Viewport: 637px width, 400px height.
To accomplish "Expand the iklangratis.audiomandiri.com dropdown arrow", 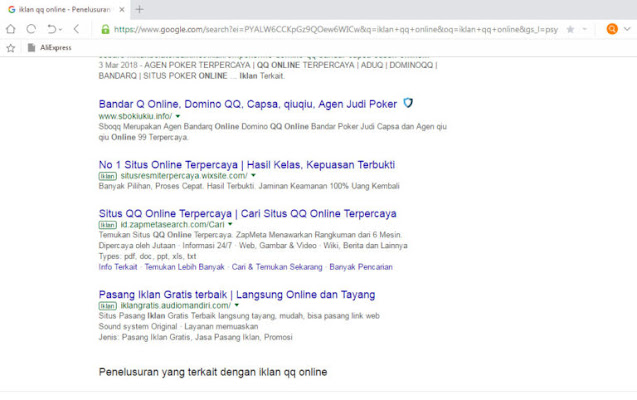I will pos(237,305).
